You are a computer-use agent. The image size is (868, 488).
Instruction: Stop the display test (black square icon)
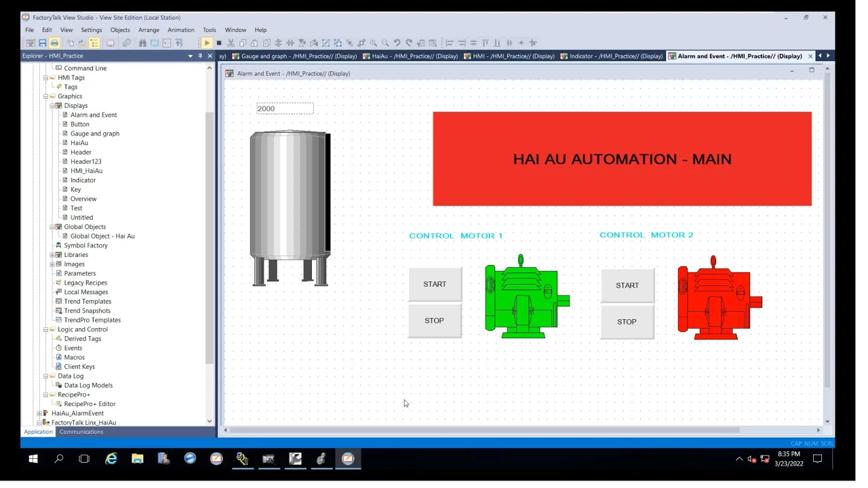[x=219, y=43]
